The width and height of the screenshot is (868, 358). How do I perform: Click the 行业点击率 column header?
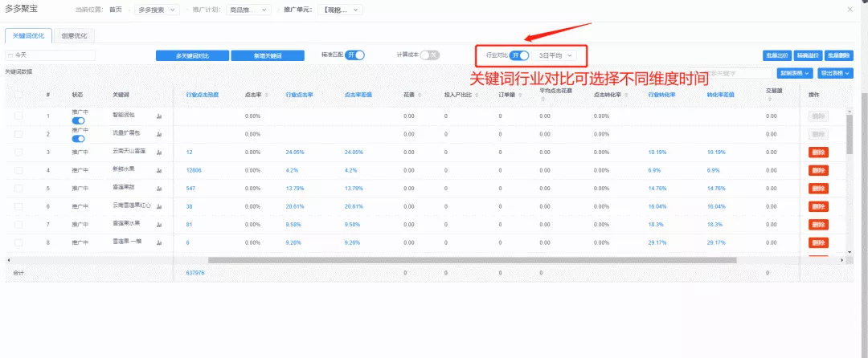pyautogui.click(x=300, y=95)
